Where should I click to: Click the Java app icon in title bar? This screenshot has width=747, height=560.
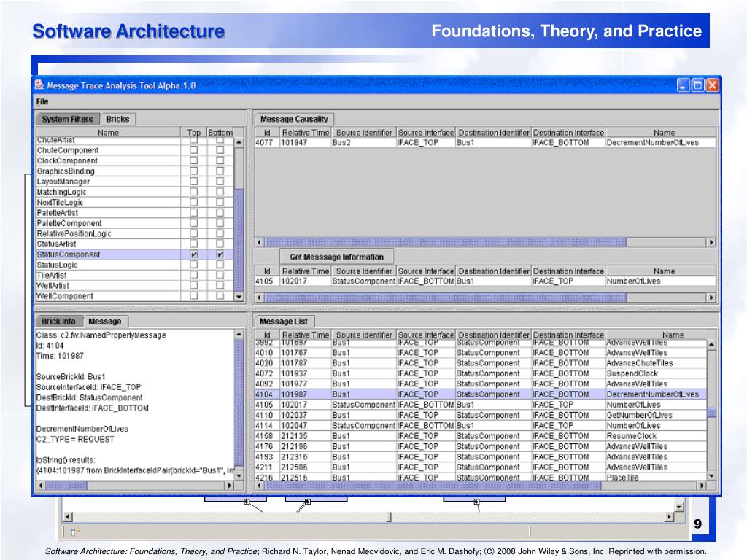tap(39, 85)
